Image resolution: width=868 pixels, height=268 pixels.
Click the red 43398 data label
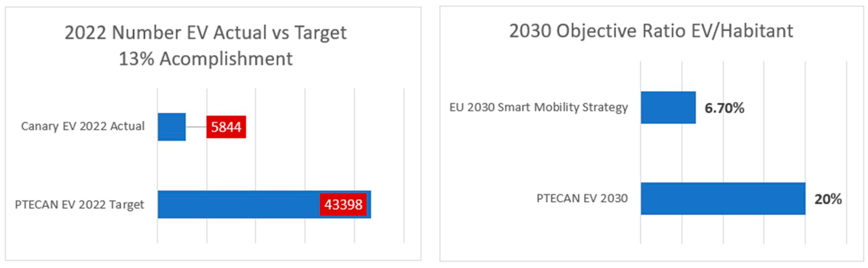343,205
